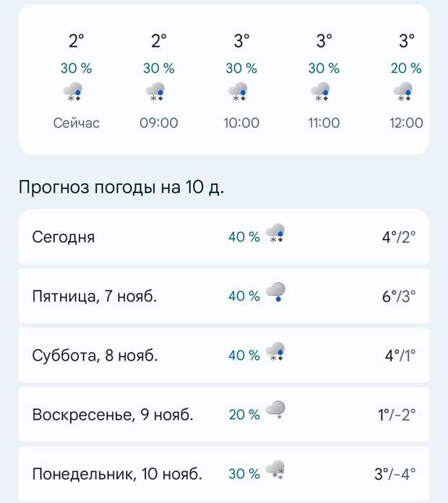The width and height of the screenshot is (448, 503).
Task: Click the 20 % precipitation for Воскресенье
Action: point(244,414)
